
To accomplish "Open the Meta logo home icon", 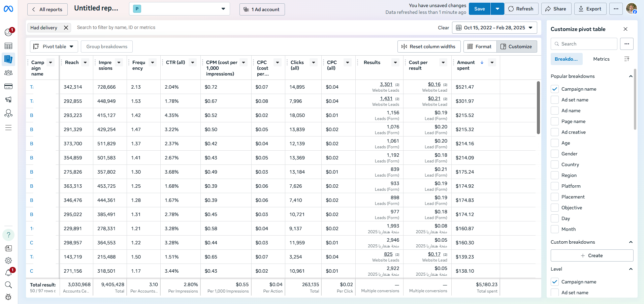I will click(x=8, y=9).
